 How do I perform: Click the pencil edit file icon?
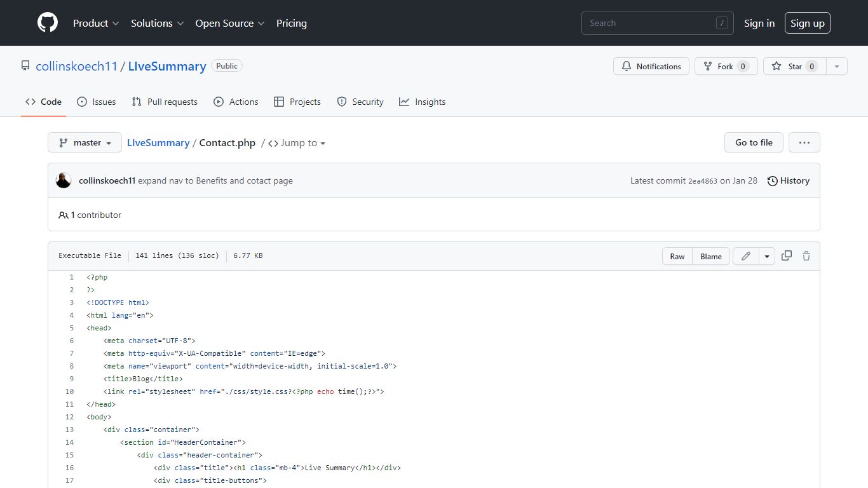click(746, 256)
